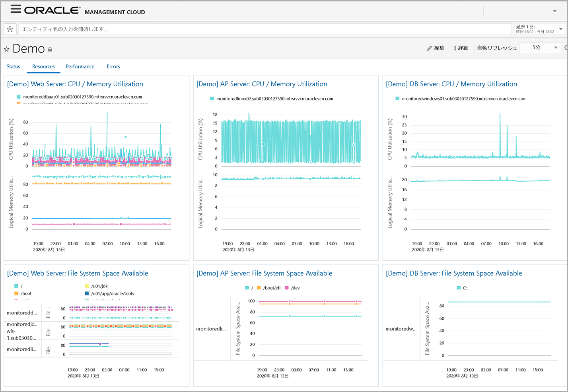This screenshot has height=392, width=568.
Task: Click monitoredli... row label in Web Server file system
Action: [x=21, y=349]
